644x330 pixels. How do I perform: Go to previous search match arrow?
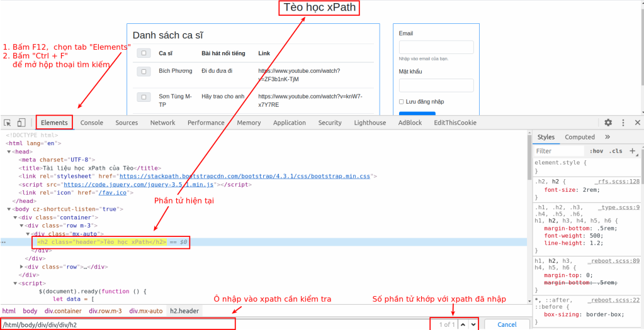point(463,325)
